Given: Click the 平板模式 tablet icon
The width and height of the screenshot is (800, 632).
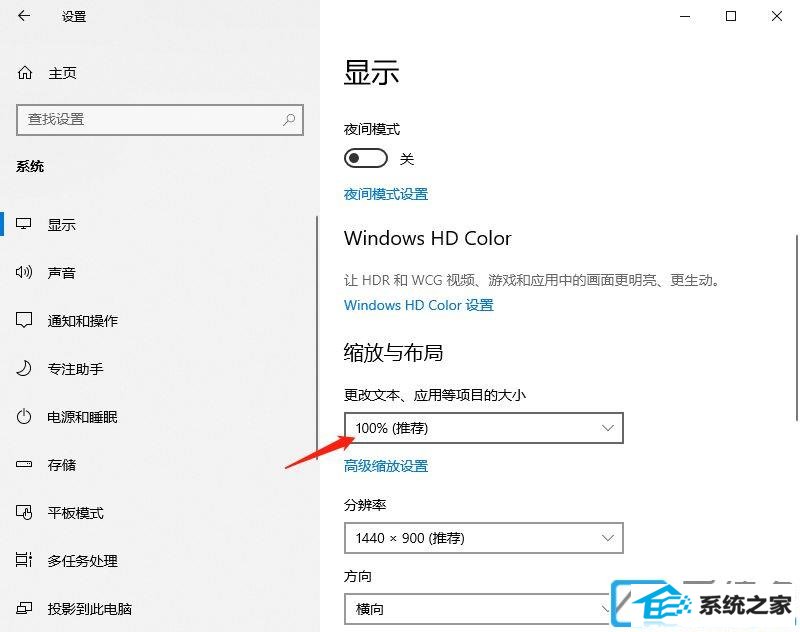Looking at the screenshot, I should [23, 512].
